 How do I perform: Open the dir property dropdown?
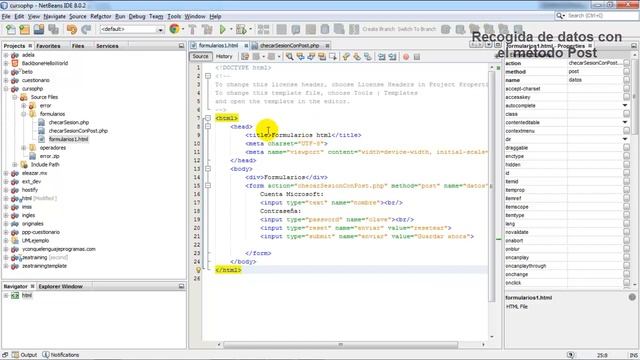(x=625, y=139)
